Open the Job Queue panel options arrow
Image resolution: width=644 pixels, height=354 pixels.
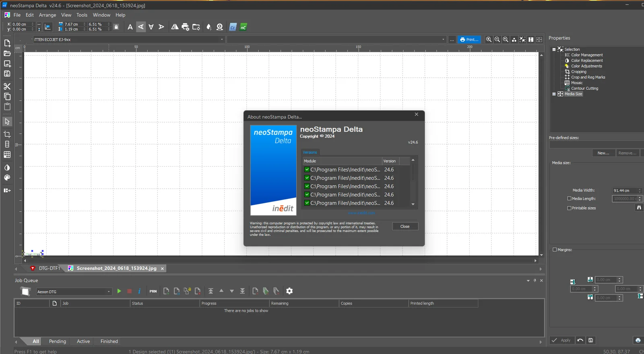pyautogui.click(x=528, y=281)
